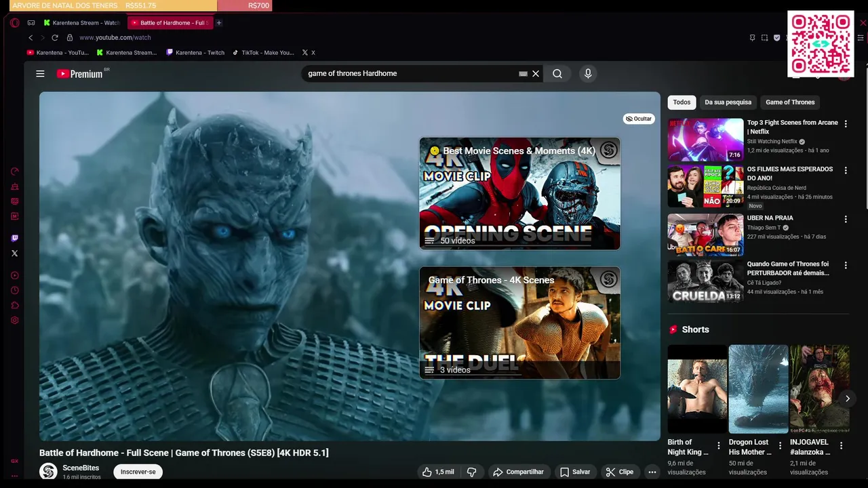Image resolution: width=868 pixels, height=488 pixels.
Task: Click the Compartilhar share button
Action: click(x=518, y=472)
